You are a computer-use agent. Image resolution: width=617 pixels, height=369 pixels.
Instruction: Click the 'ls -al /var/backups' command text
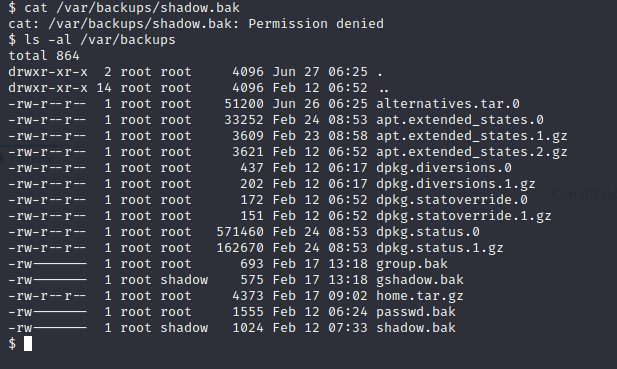100,40
